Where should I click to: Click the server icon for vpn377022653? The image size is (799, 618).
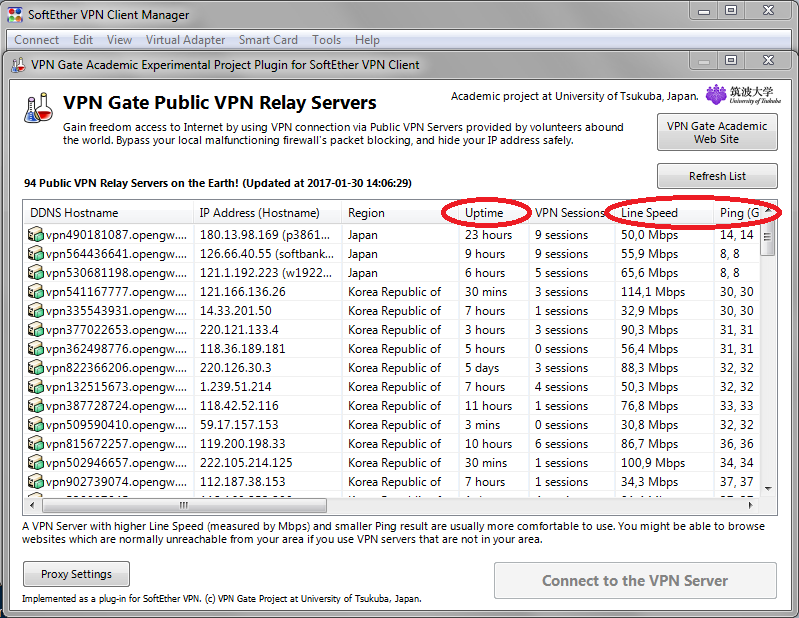point(36,330)
